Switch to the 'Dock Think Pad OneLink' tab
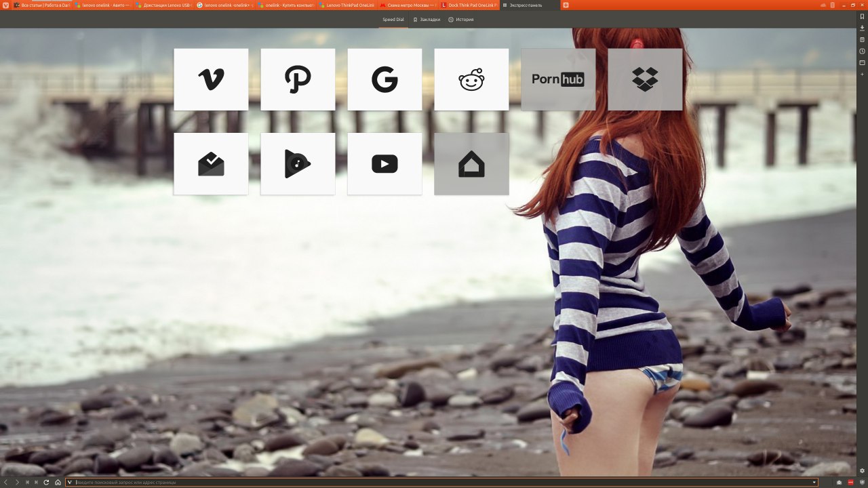Image resolution: width=868 pixels, height=488 pixels. [x=469, y=5]
